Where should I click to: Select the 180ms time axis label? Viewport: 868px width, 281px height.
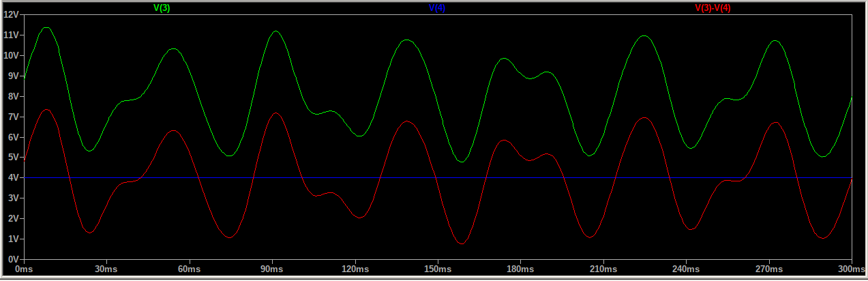[x=520, y=270]
